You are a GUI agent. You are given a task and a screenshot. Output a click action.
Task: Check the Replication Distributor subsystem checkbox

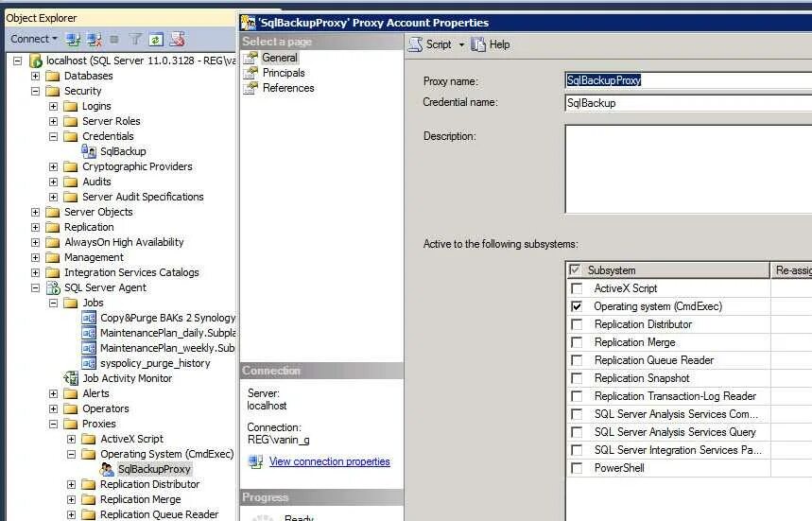[577, 324]
